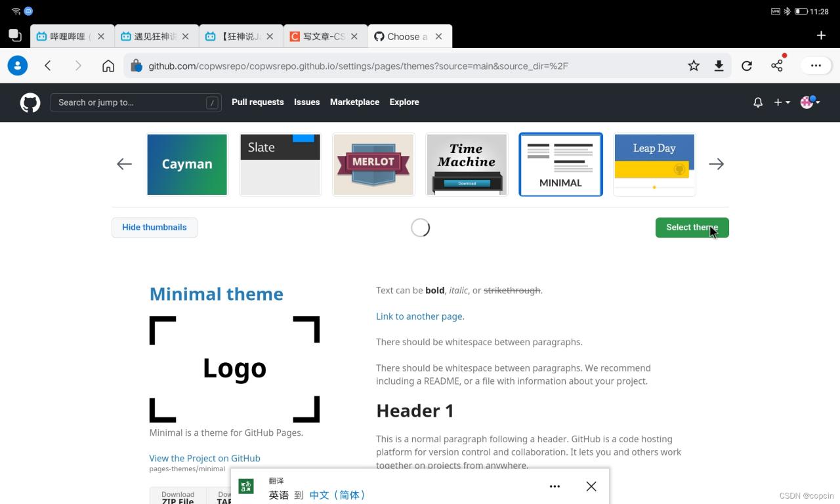840x504 pixels.
Task: Click the site info lock icon
Action: (x=136, y=66)
